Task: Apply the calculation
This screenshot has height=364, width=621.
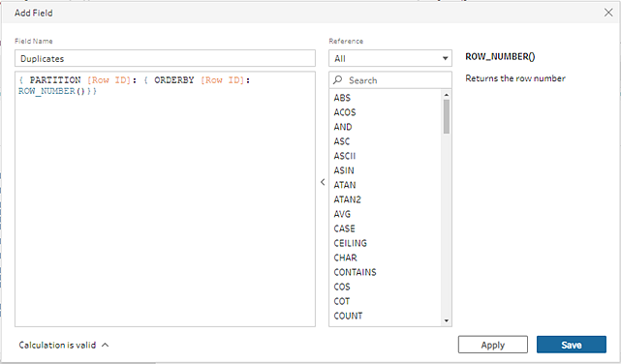Action: (493, 345)
